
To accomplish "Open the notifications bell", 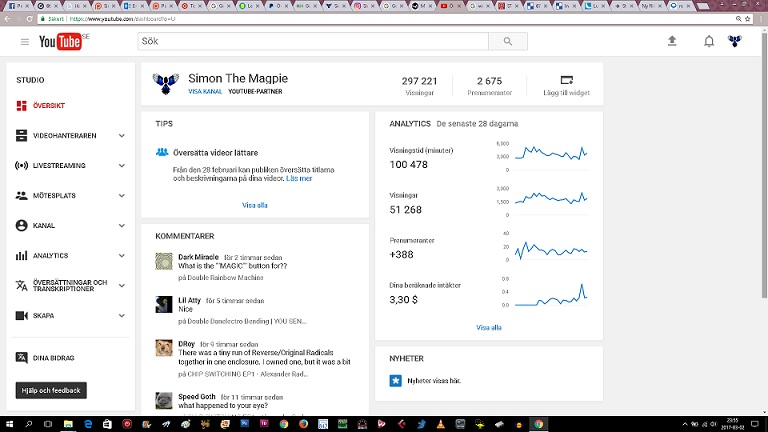I will [709, 41].
